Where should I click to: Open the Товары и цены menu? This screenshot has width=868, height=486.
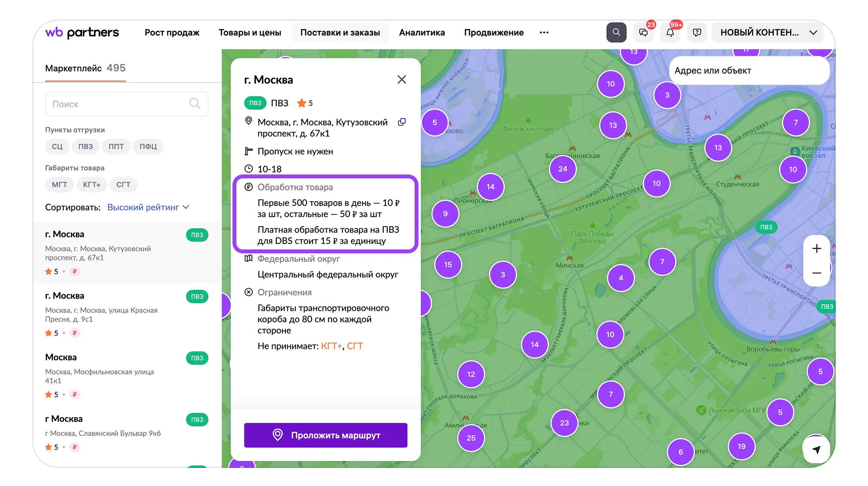[x=250, y=32]
